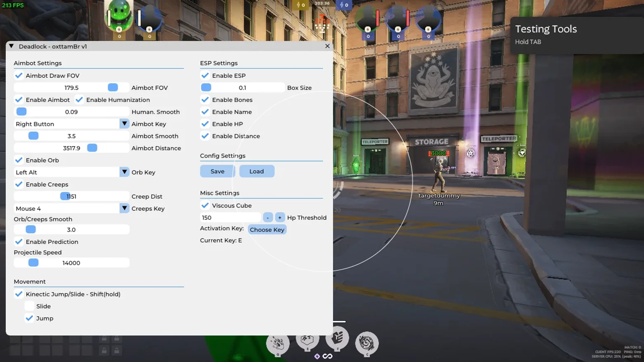Screen dimensions: 644x362
Task: Increase Hp Threshold with the plus button
Action: [279, 218]
